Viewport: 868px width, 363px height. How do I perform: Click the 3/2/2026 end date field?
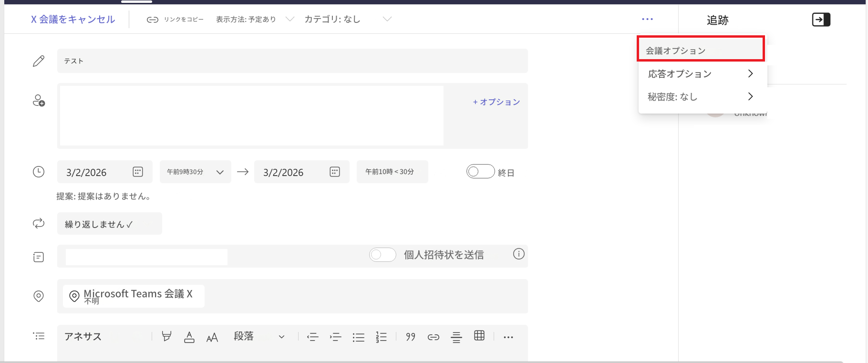pyautogui.click(x=302, y=172)
